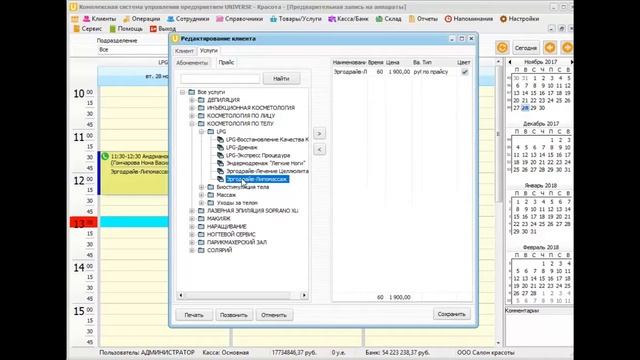Click the Сегодня button in schedule window

tap(526, 48)
